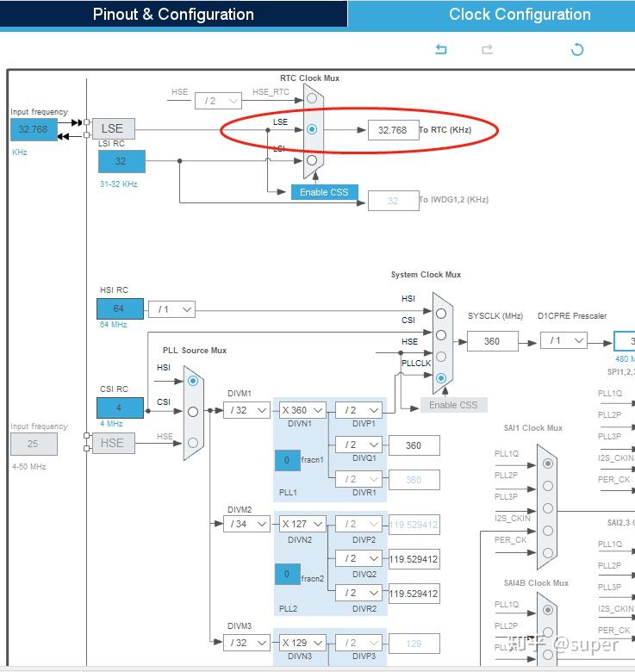
Task: Click the LSE input frequency 32.768 field
Action: click(34, 129)
